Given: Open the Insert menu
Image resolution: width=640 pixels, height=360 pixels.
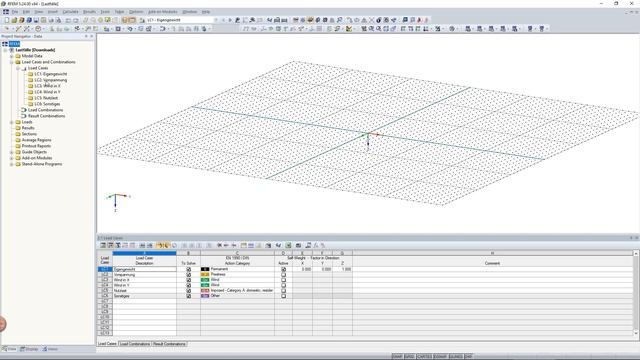Looking at the screenshot, I should (53, 12).
